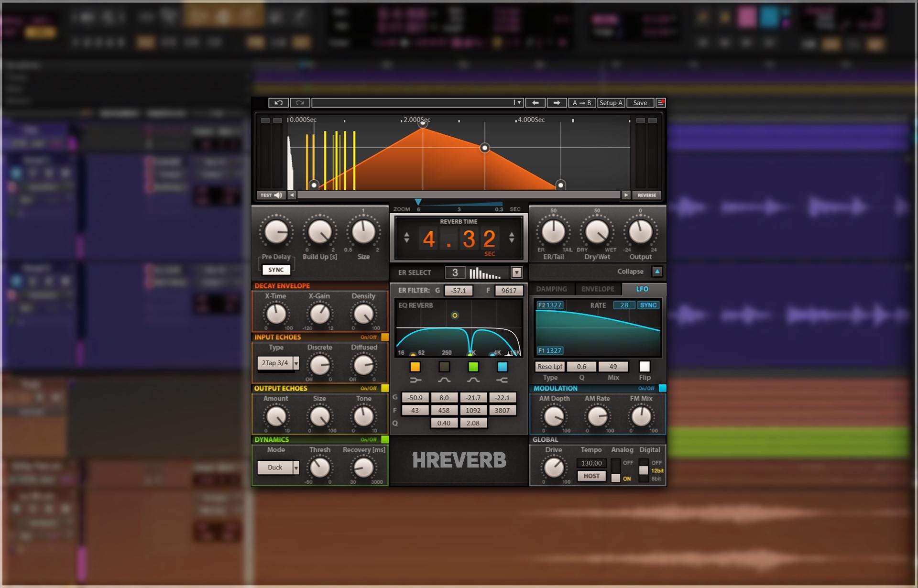The width and height of the screenshot is (918, 588).
Task: Toggle Output Echoes On/Off indicator
Action: (x=385, y=388)
